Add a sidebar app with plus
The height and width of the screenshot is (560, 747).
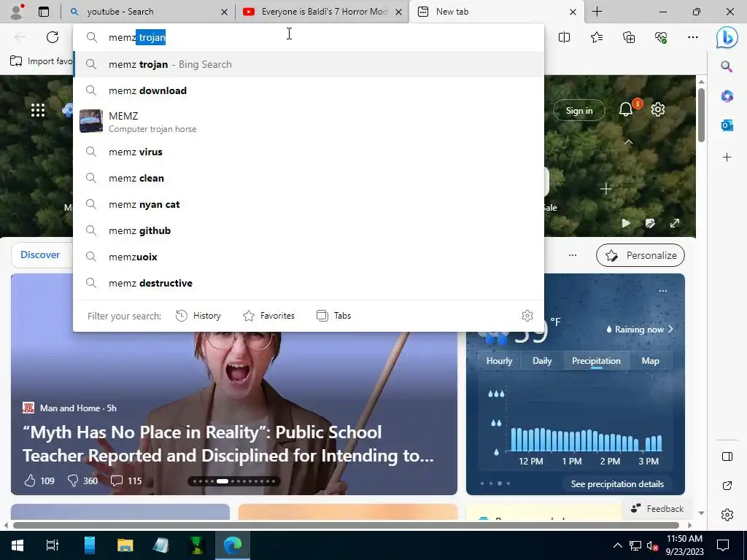(x=727, y=157)
